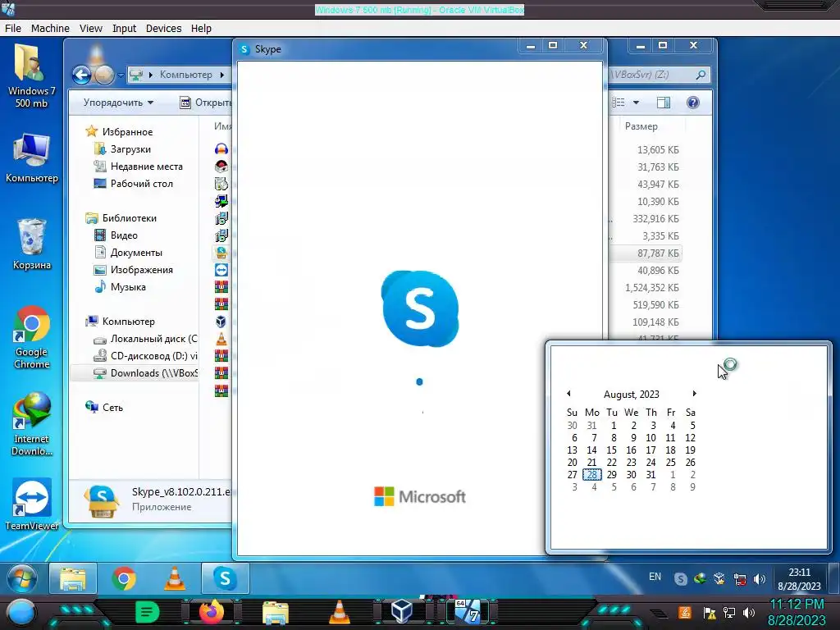
Task: Open the guest volume speaker tray icon
Action: pos(759,578)
